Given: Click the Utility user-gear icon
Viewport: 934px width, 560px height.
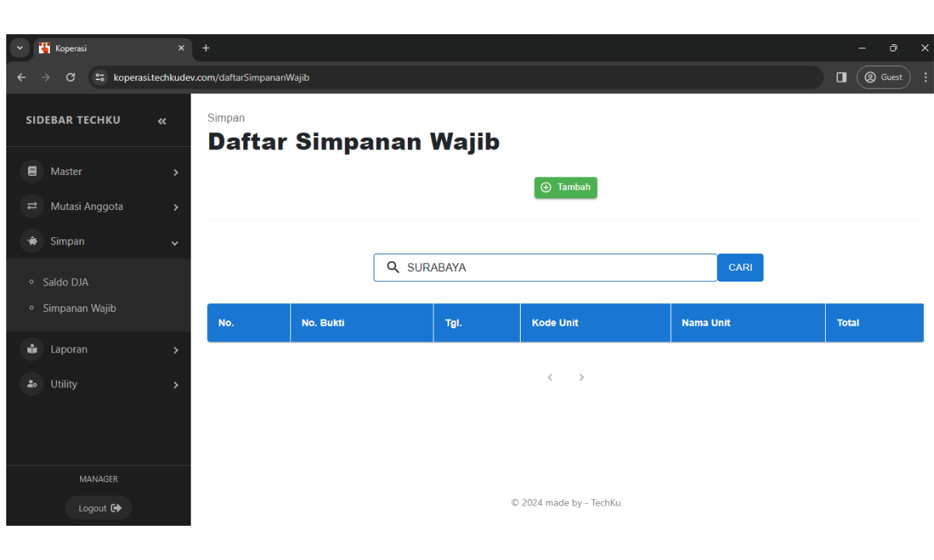Looking at the screenshot, I should 32,384.
